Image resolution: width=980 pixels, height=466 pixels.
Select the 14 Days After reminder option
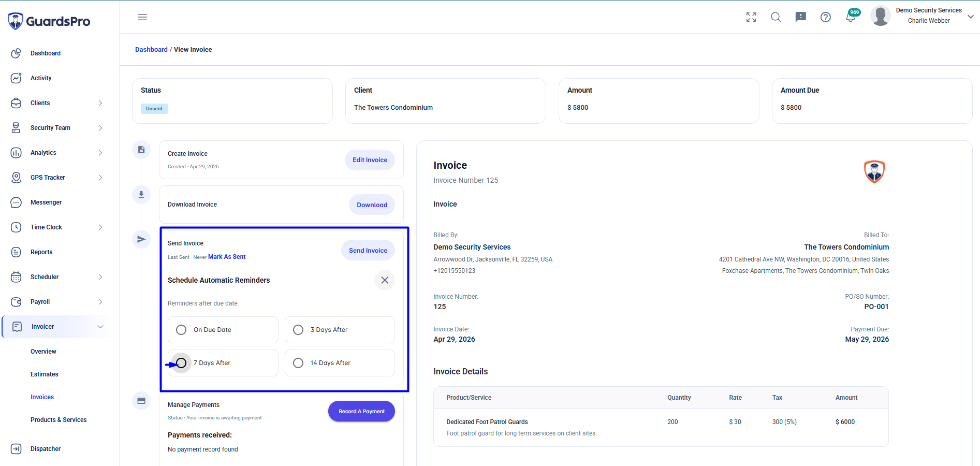tap(340, 363)
